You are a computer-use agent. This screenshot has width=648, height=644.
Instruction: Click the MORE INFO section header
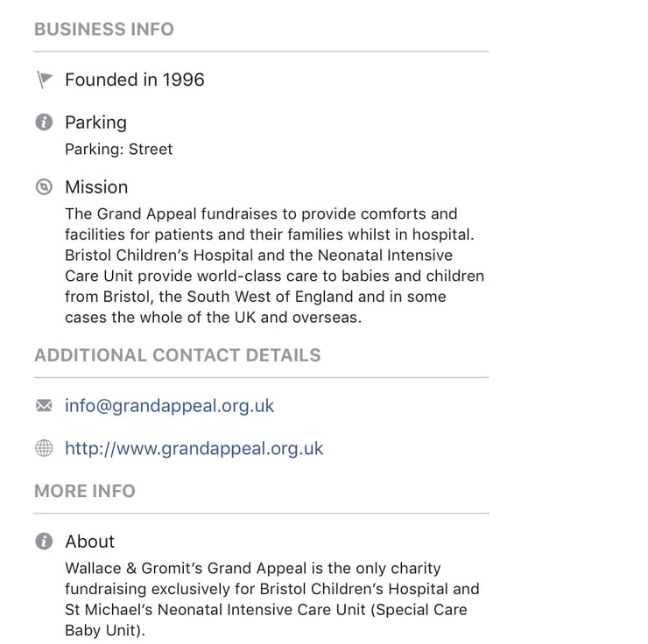pos(85,491)
